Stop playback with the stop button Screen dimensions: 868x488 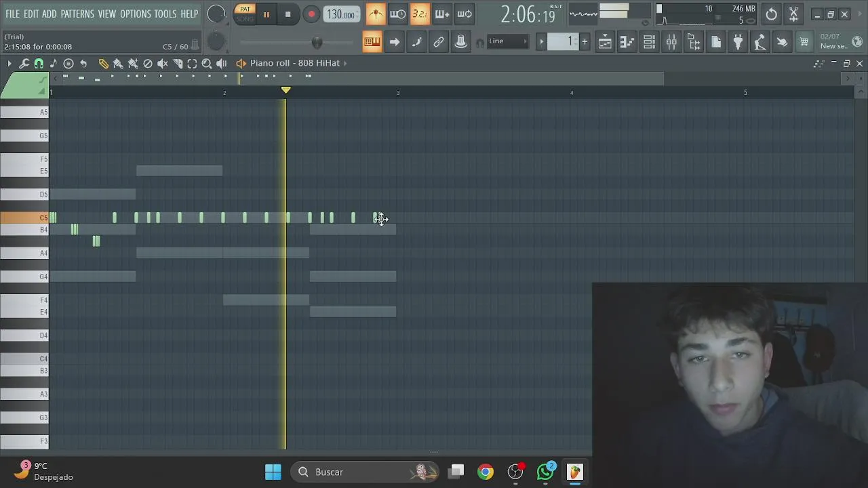tap(288, 14)
